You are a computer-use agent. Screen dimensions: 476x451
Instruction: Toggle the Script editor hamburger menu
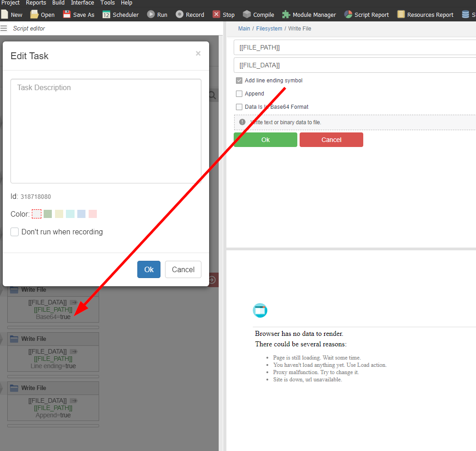point(4,28)
